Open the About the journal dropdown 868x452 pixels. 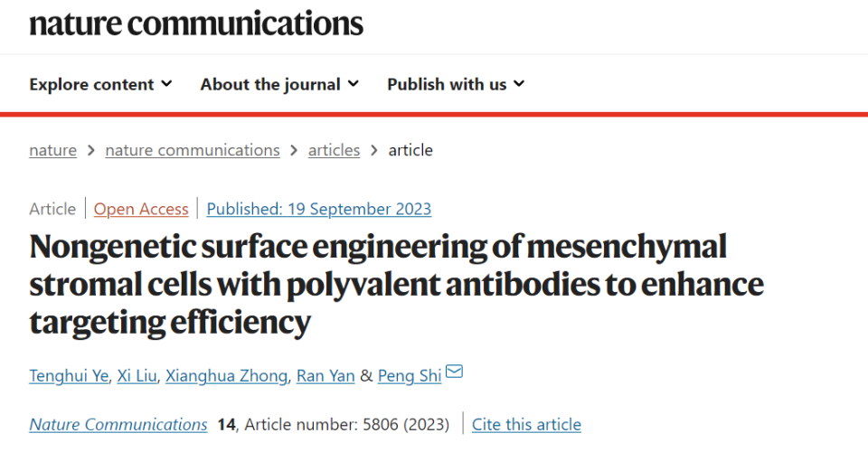279,84
